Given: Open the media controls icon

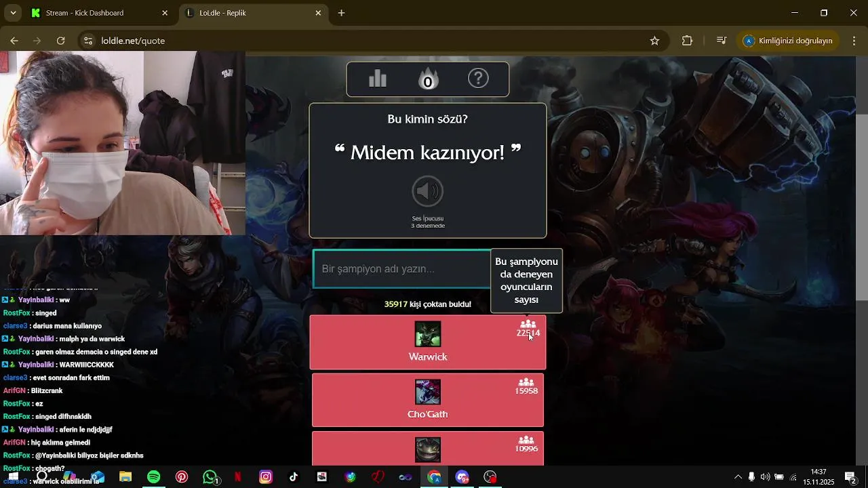Looking at the screenshot, I should (722, 41).
